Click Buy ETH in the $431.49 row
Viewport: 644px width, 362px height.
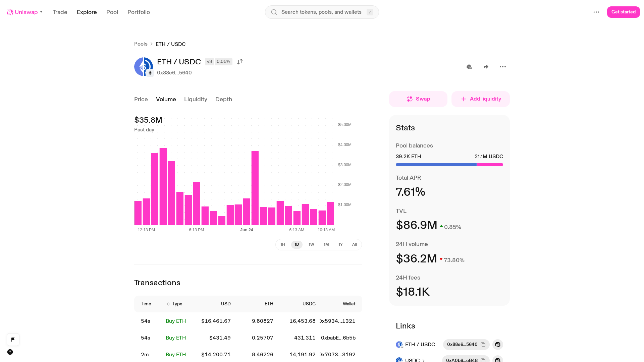(x=176, y=338)
